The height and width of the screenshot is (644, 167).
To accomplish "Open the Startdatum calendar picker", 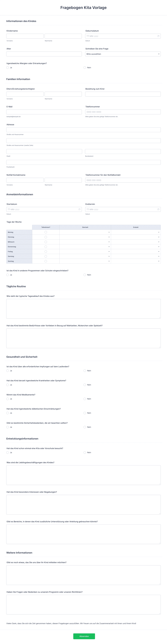I will [79, 209].
